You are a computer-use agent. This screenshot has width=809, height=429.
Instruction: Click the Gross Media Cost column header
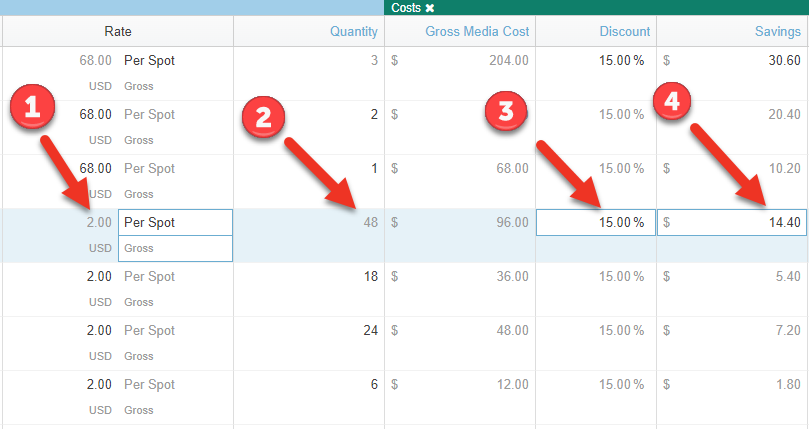coord(477,31)
